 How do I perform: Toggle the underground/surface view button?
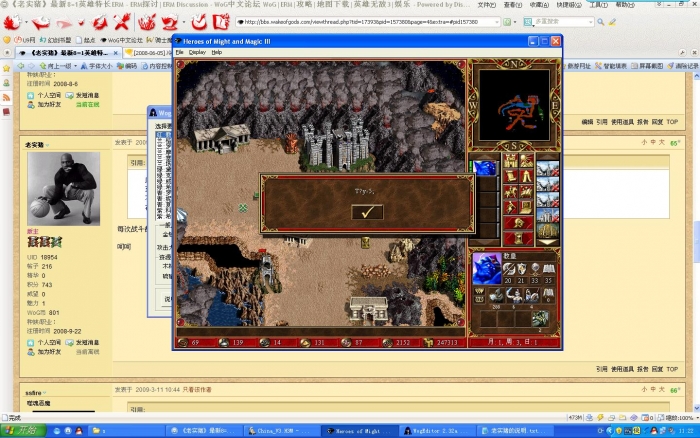pyautogui.click(x=526, y=160)
